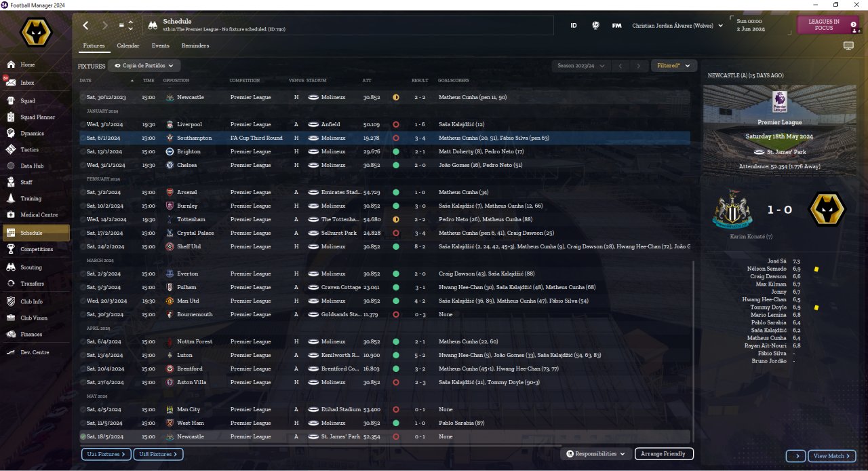Switch to the Events tab

point(161,45)
